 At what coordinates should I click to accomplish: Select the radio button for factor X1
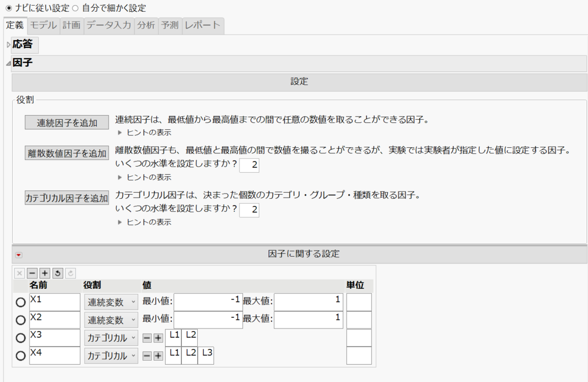pyautogui.click(x=20, y=302)
